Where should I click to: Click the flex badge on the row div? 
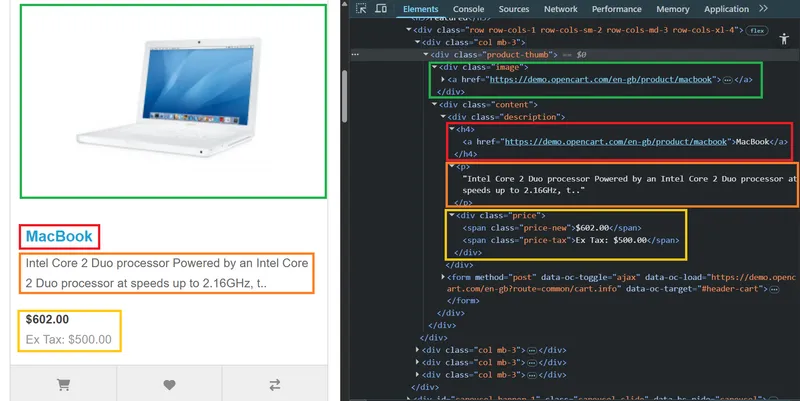click(757, 31)
